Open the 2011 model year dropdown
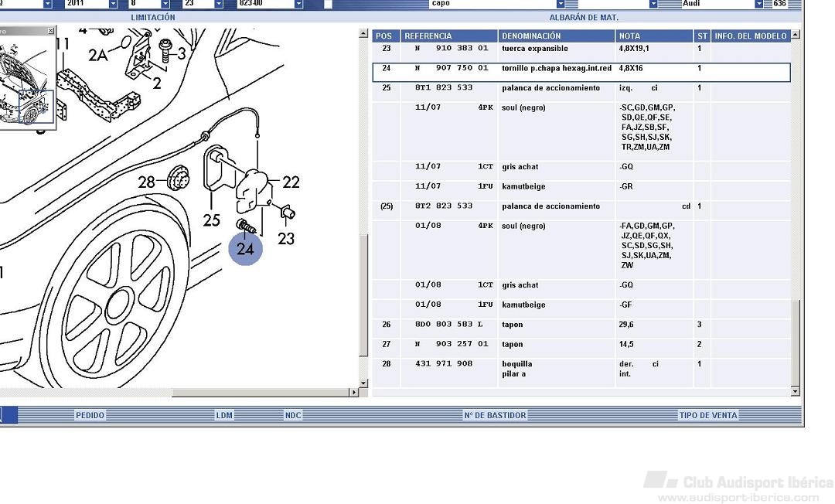The height and width of the screenshot is (504, 835). pos(113,5)
